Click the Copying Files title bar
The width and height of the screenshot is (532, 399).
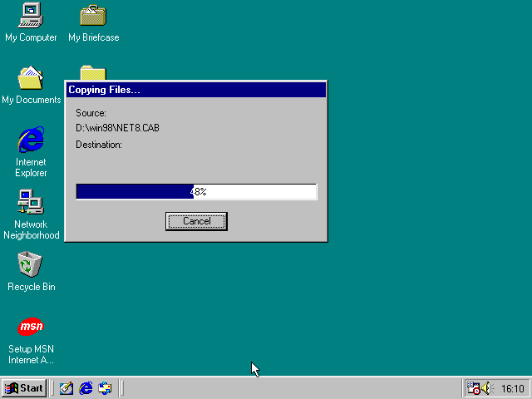point(196,90)
